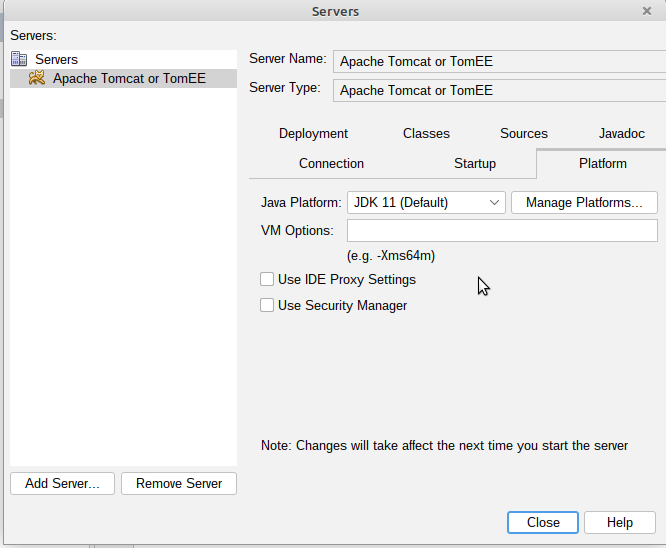Click the Remove Server button
This screenshot has height=548, width=666.
179,483
